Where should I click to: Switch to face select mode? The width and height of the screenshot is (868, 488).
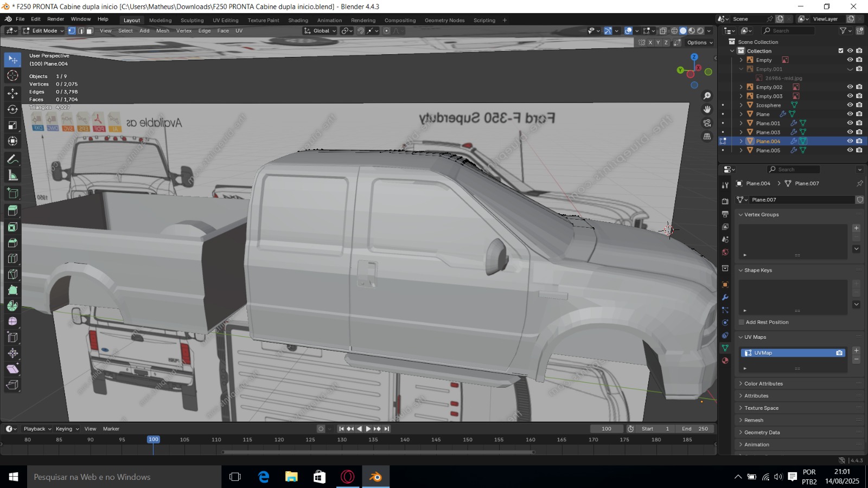point(90,31)
